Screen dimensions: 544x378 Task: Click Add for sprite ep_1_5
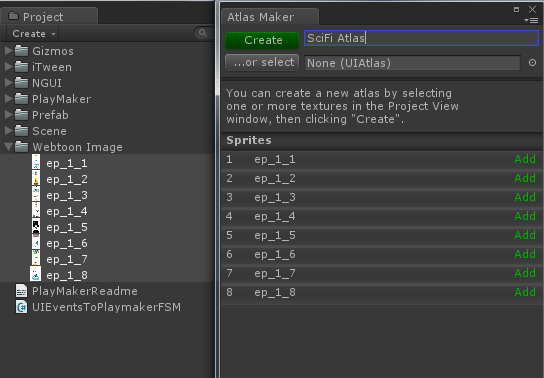coord(525,235)
